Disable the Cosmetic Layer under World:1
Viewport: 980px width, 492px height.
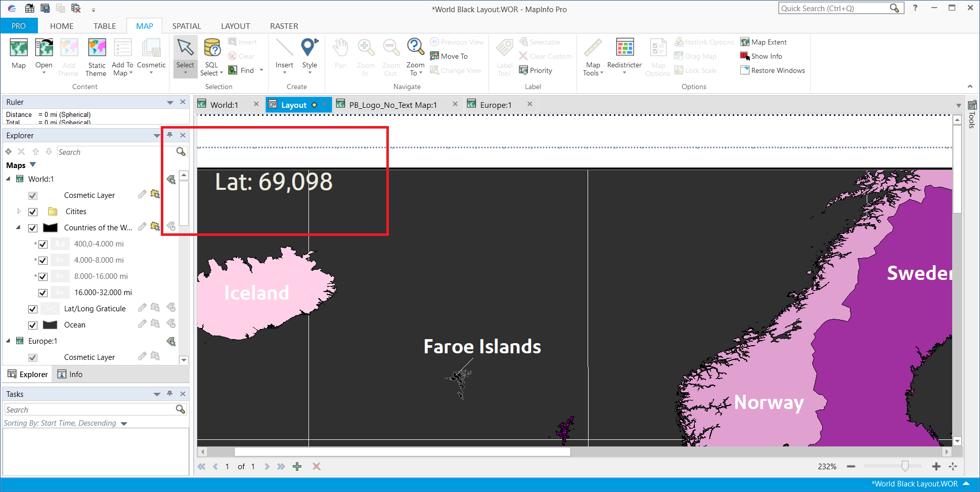[33, 195]
